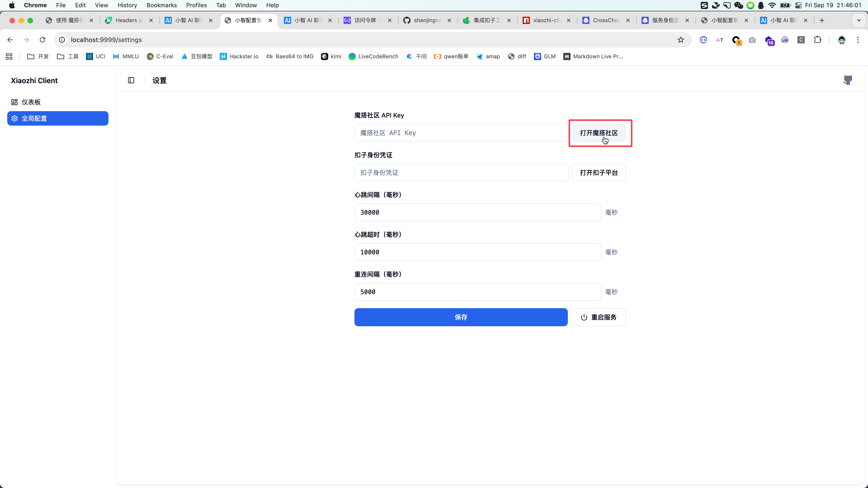Open the Chrome extensions puzzle icon
This screenshot has width=868, height=488.
pos(817,40)
